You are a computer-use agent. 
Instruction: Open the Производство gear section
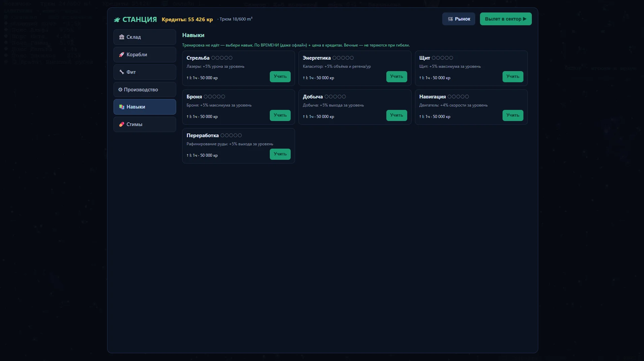(x=144, y=90)
